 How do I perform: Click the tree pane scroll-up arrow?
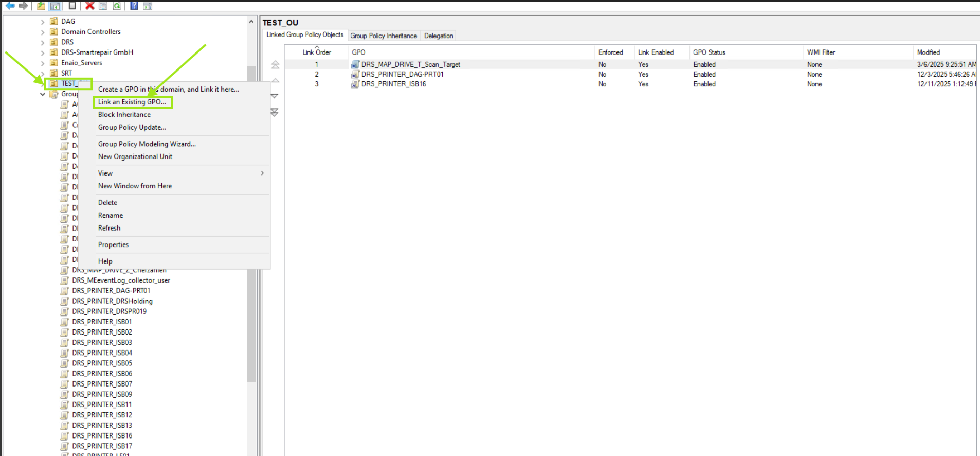pos(251,22)
